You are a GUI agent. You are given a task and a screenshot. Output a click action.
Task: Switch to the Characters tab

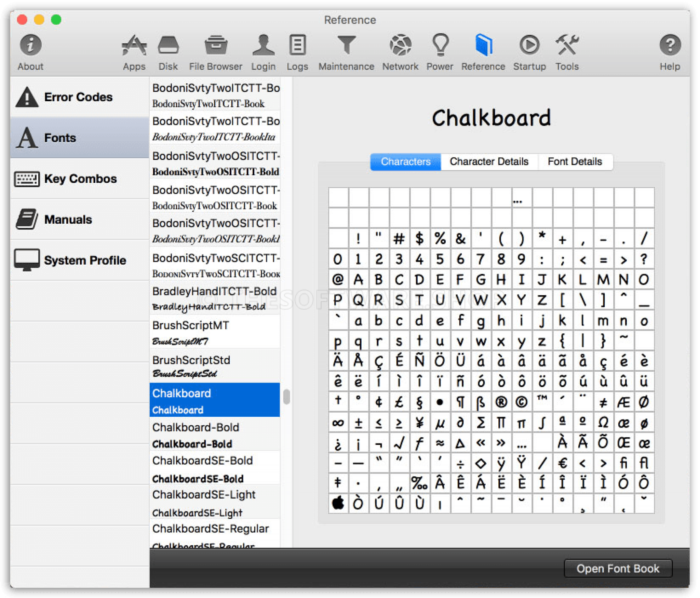click(x=405, y=161)
